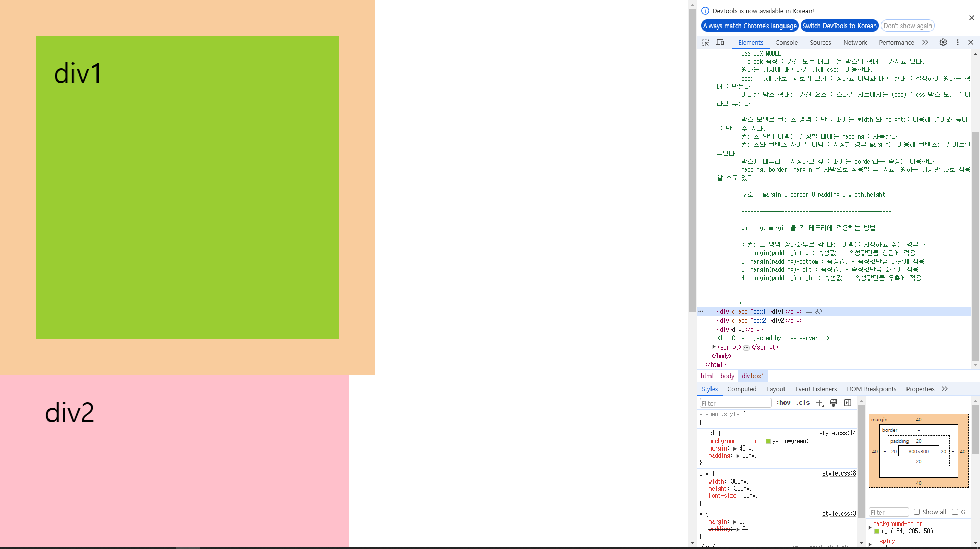
Task: Click the Styles pane Filter field
Action: pyautogui.click(x=735, y=403)
